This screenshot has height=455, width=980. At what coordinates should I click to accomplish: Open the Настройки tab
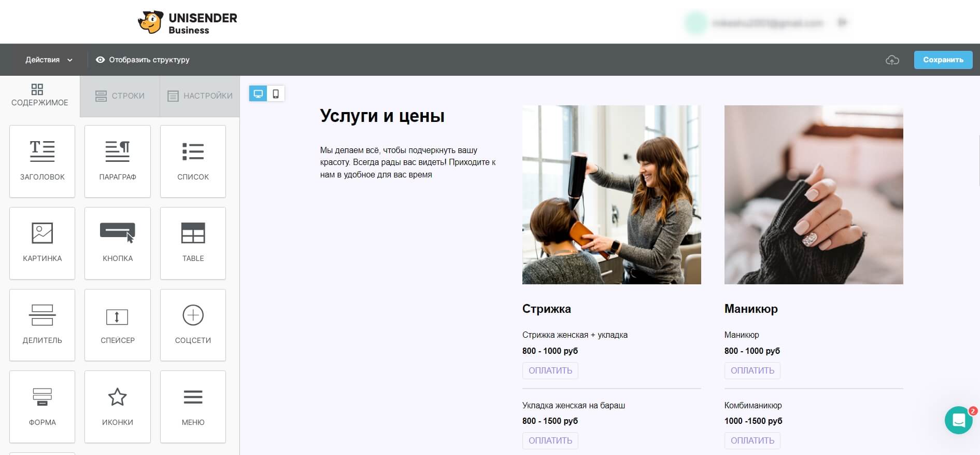[x=200, y=96]
